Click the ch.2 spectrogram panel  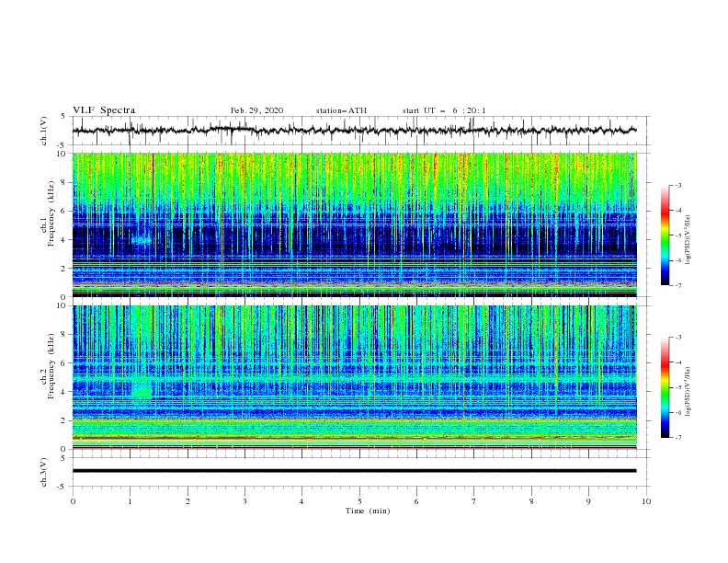tap(354, 377)
